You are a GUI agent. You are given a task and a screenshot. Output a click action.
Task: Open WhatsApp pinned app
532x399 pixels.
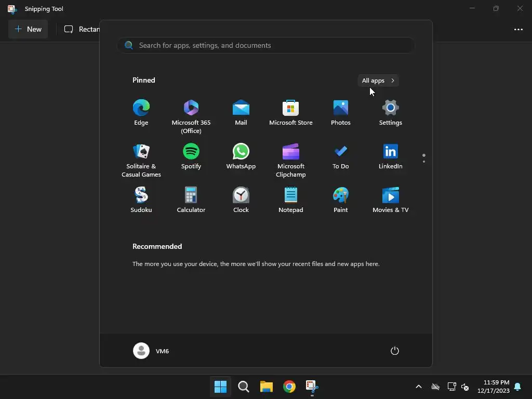click(x=241, y=157)
